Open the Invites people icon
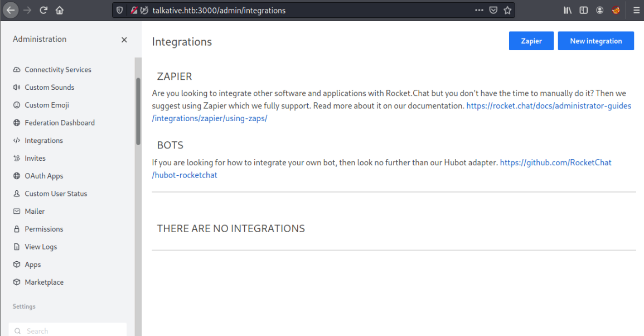Viewport: 644px width, 336px height. pos(17,159)
